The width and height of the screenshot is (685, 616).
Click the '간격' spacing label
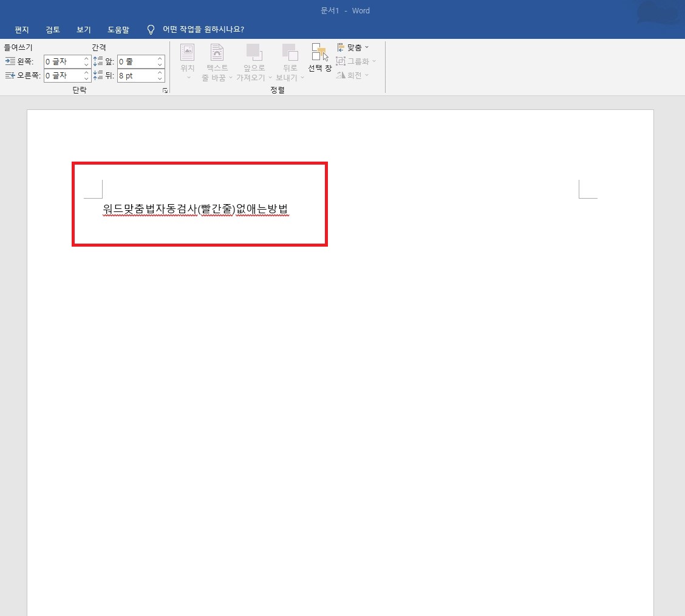[99, 47]
